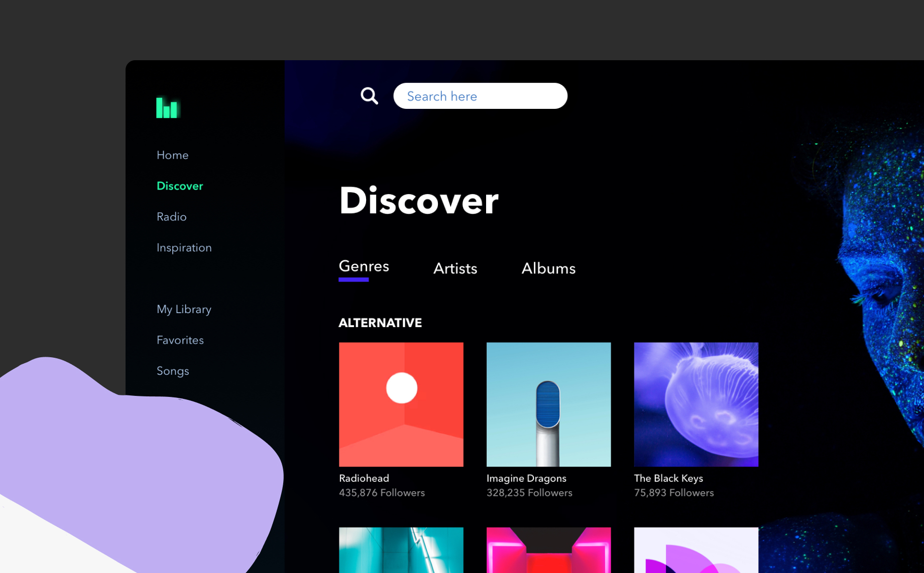This screenshot has height=573, width=924.
Task: Open Songs in the sidebar
Action: (173, 371)
